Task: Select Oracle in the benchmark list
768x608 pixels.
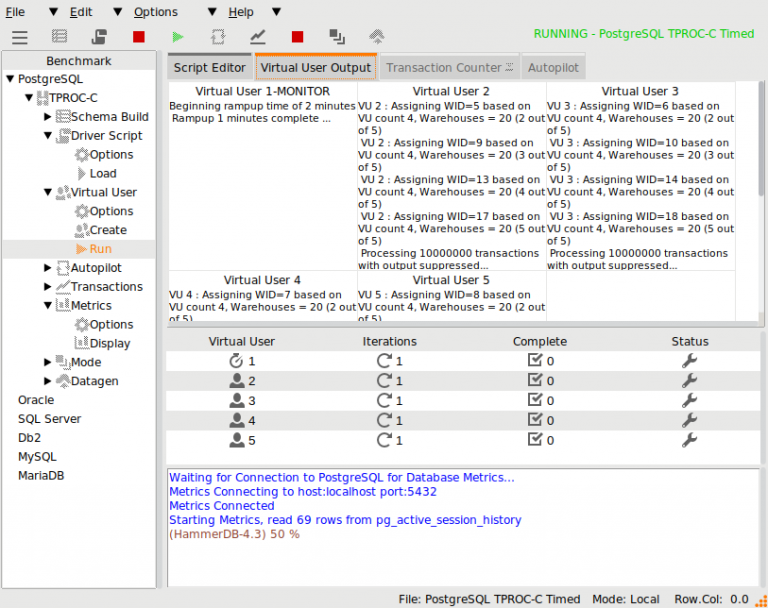Action: tap(36, 400)
